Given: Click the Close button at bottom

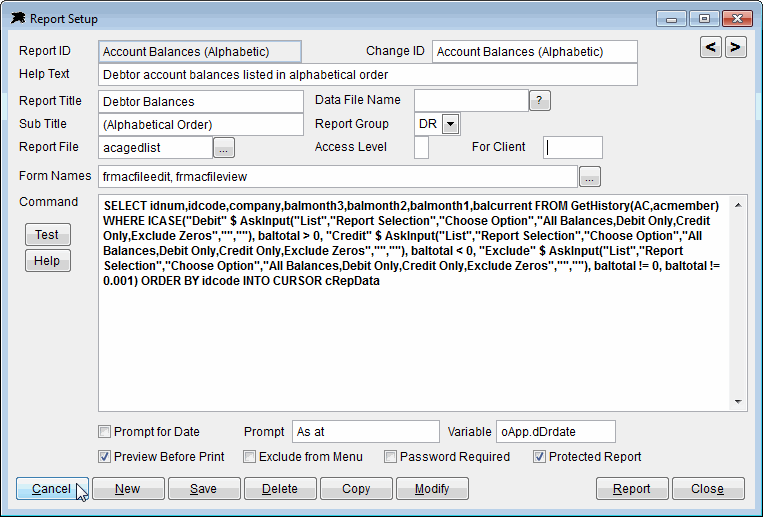Looking at the screenshot, I should (708, 489).
